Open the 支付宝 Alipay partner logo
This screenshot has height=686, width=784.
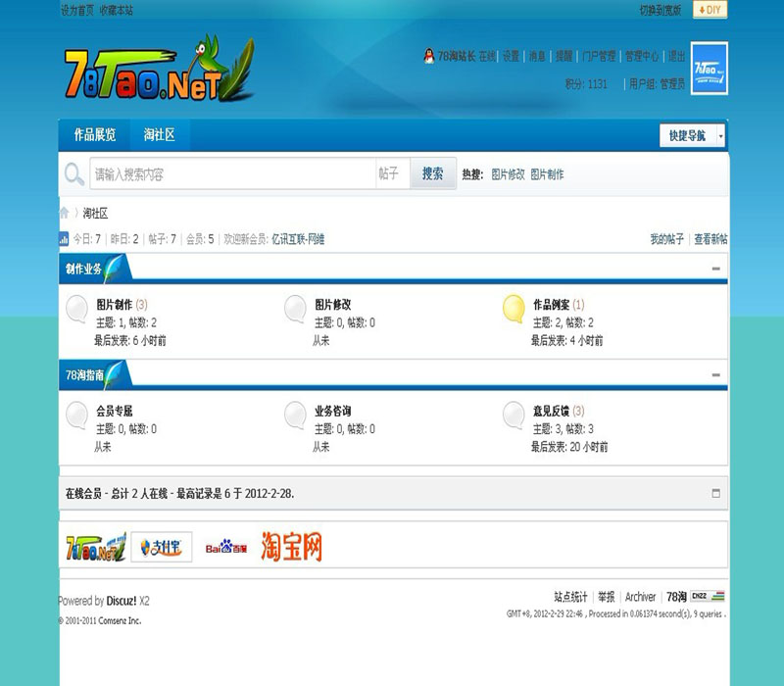point(162,547)
